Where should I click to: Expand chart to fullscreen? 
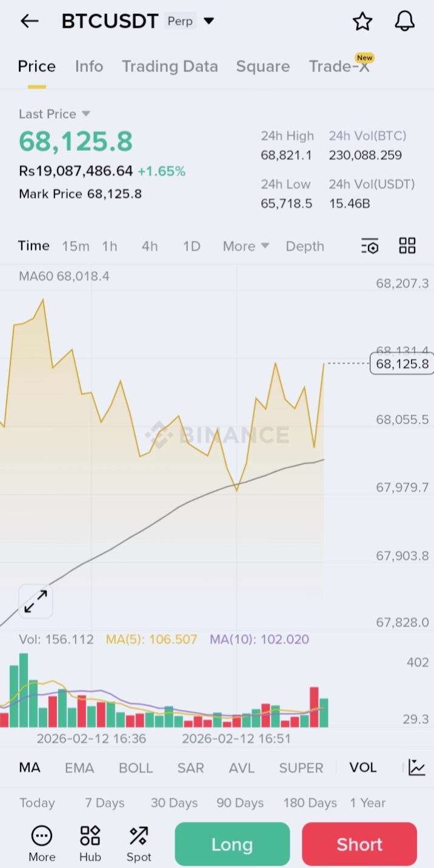point(36,601)
